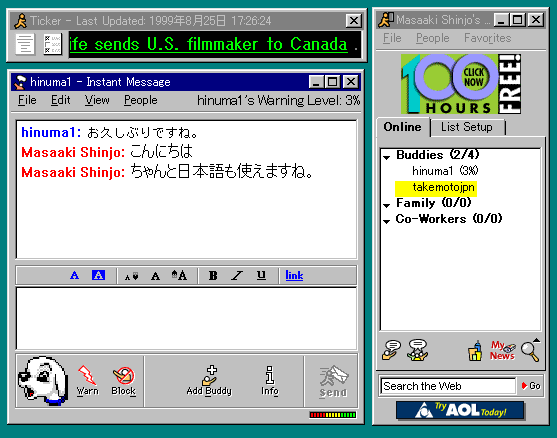Image resolution: width=557 pixels, height=438 pixels.
Task: Toggle italic formatting
Action: (237, 275)
